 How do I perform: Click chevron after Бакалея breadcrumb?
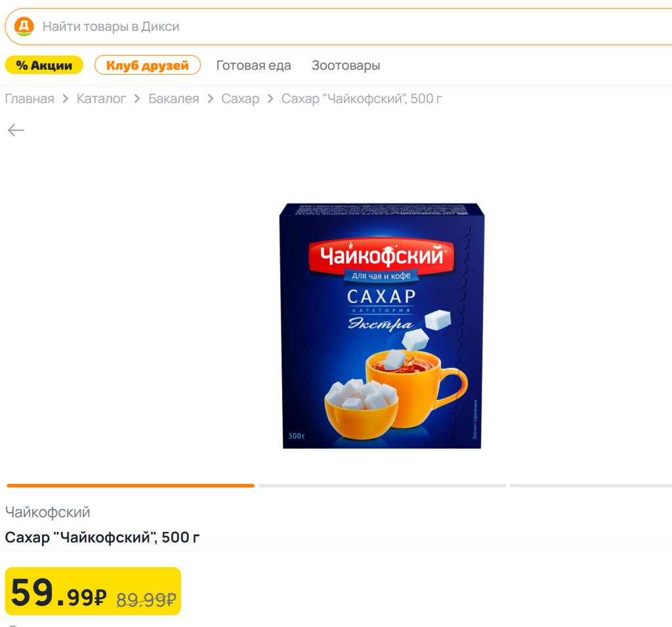tap(210, 99)
